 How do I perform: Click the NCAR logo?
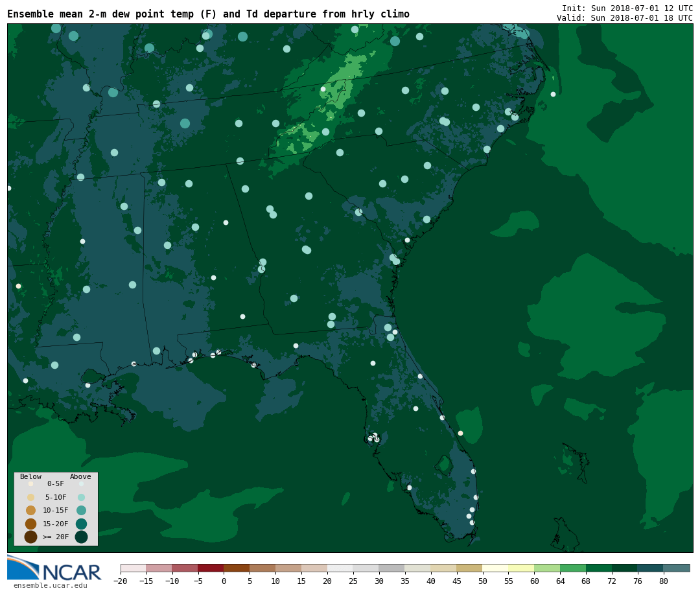(x=54, y=568)
